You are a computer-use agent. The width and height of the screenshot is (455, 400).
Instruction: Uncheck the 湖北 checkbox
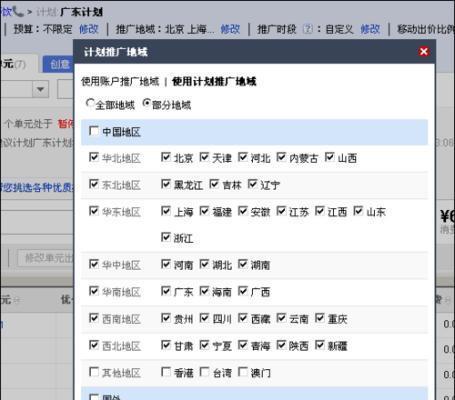tap(204, 264)
